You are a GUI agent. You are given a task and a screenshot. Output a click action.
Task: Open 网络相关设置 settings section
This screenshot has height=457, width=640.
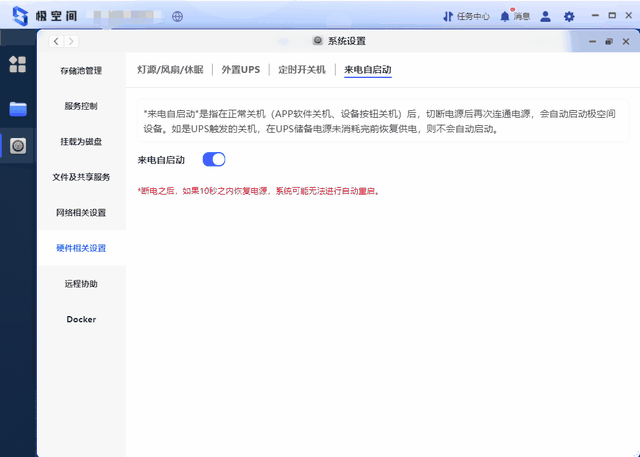[x=81, y=213]
